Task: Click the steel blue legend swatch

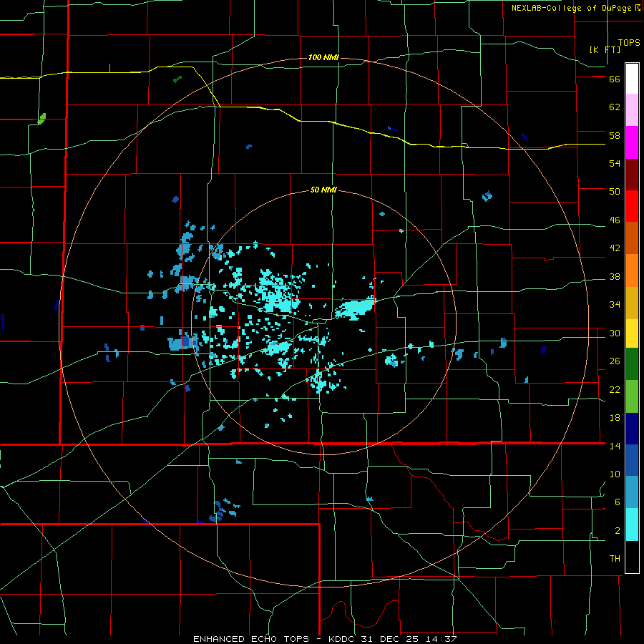Action: point(632,492)
